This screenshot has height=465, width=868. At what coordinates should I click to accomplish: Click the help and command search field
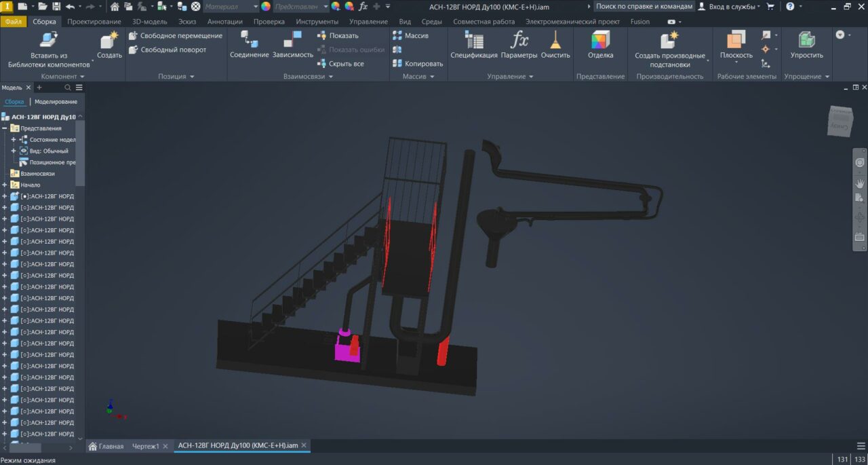click(644, 6)
